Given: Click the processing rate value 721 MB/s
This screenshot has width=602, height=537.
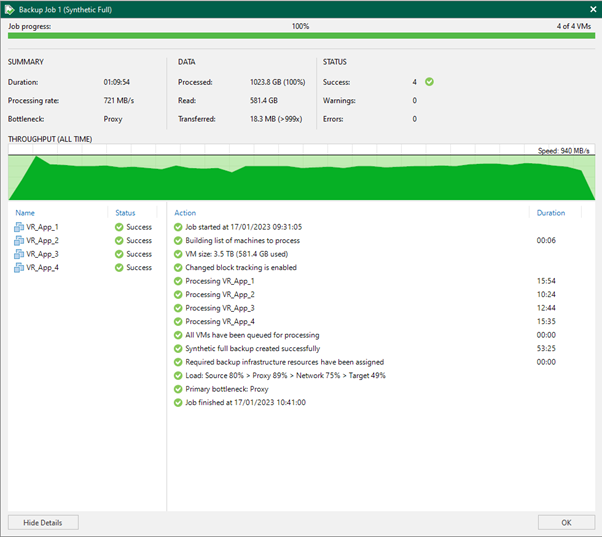Looking at the screenshot, I should 119,101.
